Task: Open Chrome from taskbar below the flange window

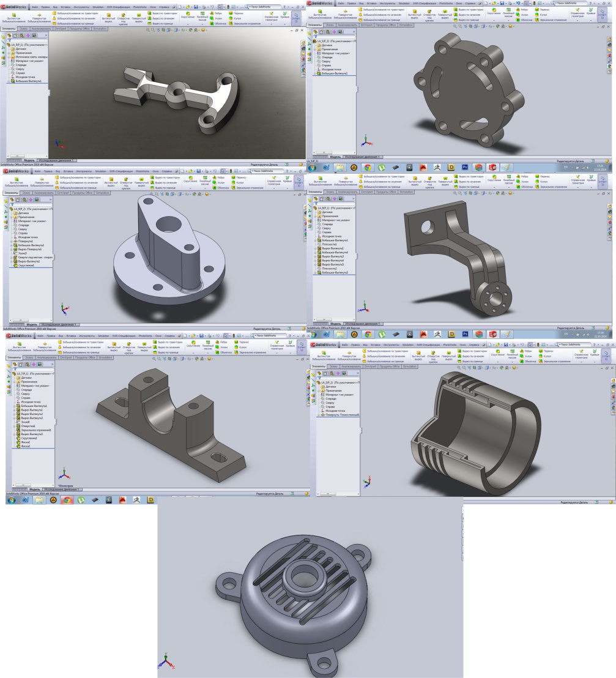Action: (x=368, y=167)
